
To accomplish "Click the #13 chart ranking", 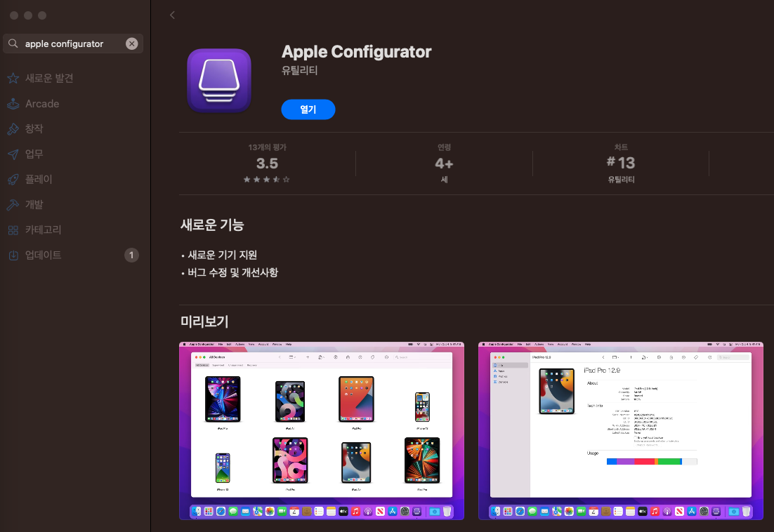I will (x=621, y=163).
